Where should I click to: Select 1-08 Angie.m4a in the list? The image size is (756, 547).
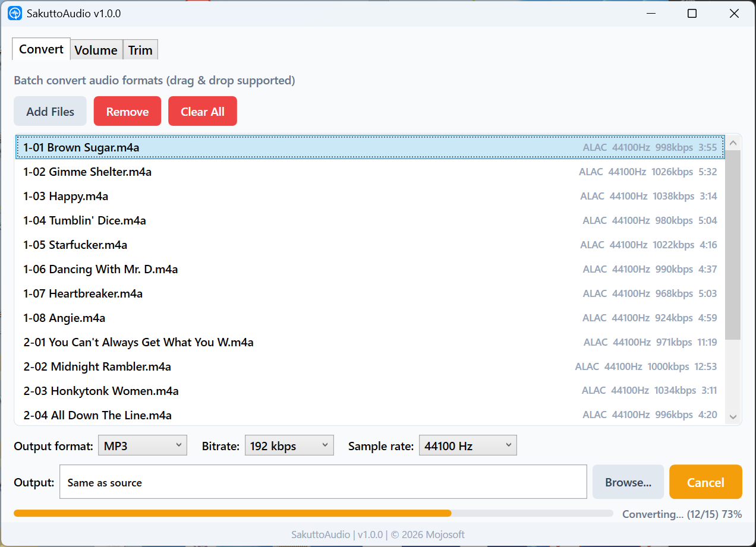click(65, 318)
